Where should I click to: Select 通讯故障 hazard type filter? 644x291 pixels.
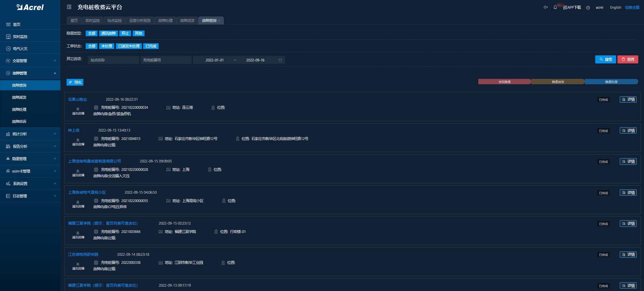(x=108, y=33)
